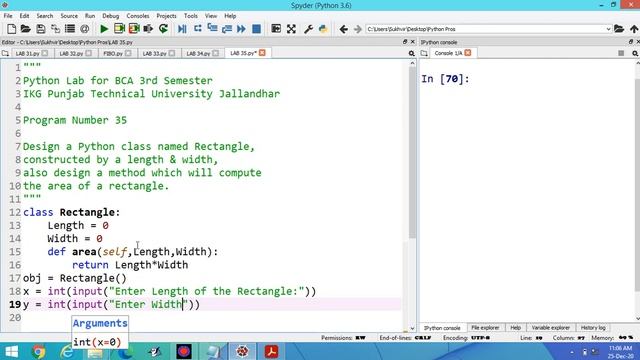The image size is (640, 360).
Task: Run the current line in the debugger
Action: (x=198, y=29)
